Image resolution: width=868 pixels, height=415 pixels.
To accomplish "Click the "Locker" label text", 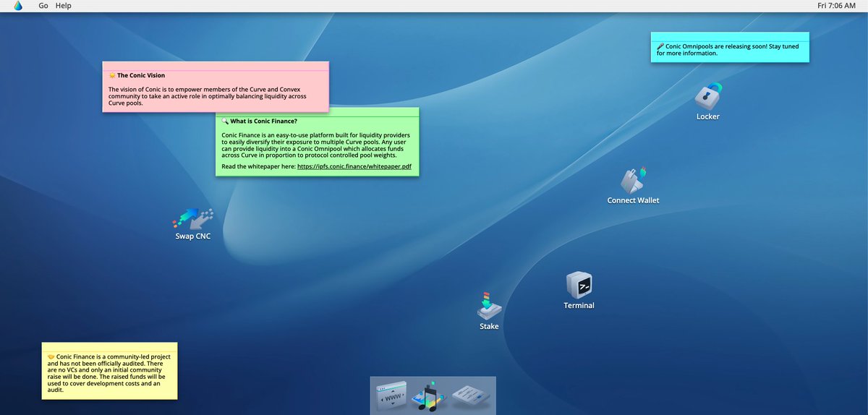I will tap(708, 116).
